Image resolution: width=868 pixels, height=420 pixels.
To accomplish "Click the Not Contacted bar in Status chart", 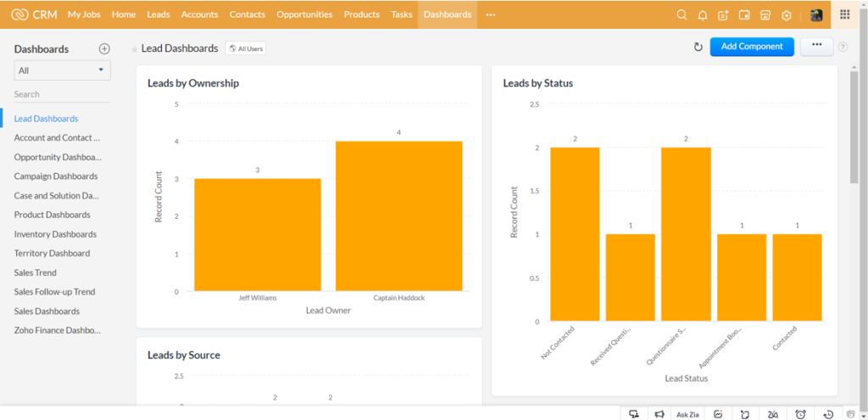I will tap(576, 234).
